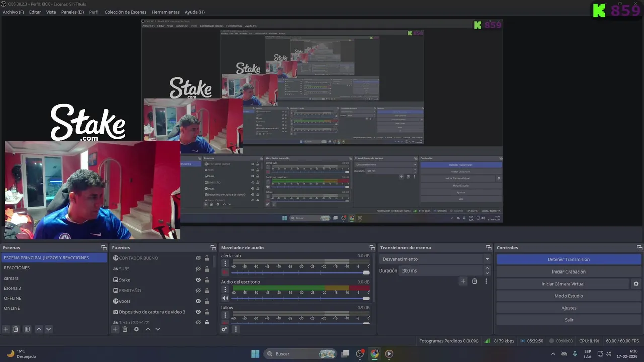Viewport: 644px width, 362px height.
Task: Select the REACCIONES scene
Action: tap(53, 268)
